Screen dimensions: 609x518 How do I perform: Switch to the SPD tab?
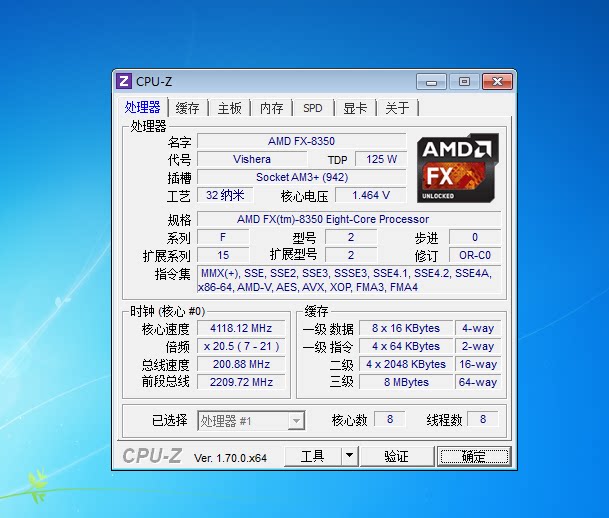[313, 108]
